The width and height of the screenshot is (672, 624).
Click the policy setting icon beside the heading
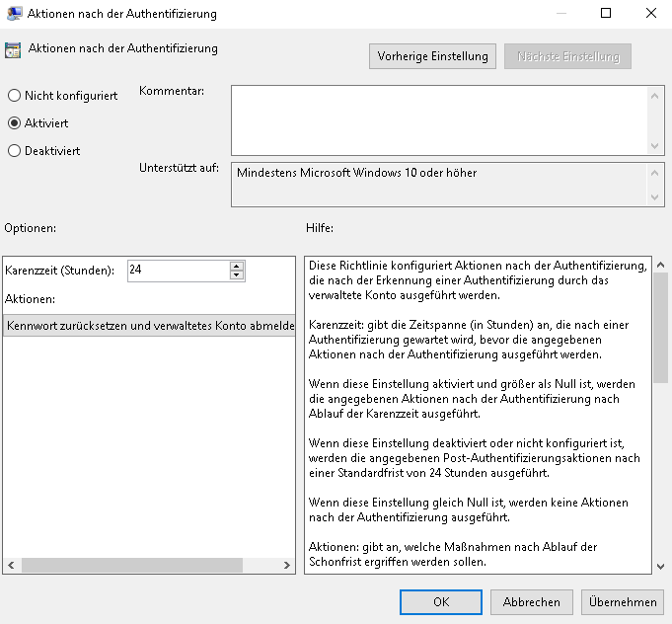point(14,50)
